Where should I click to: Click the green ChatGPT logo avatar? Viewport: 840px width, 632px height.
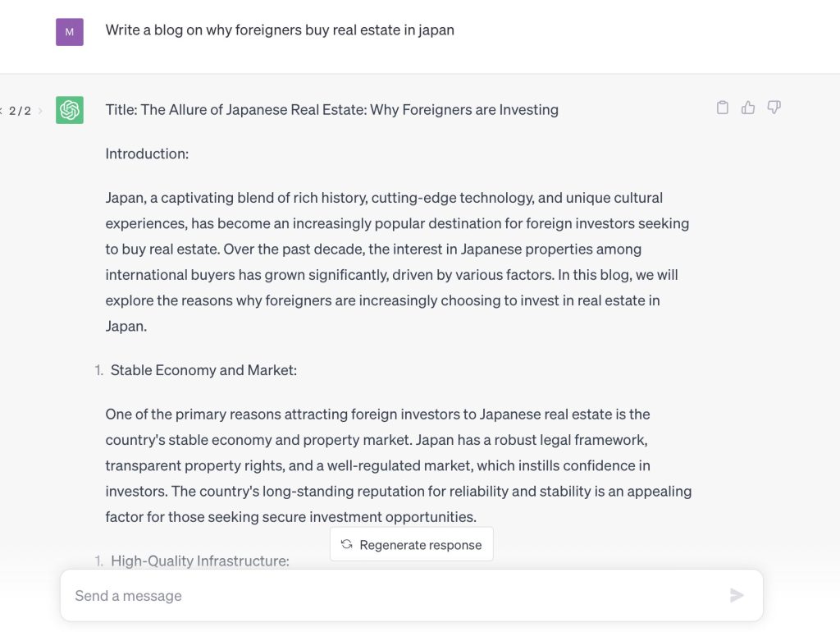[70, 110]
